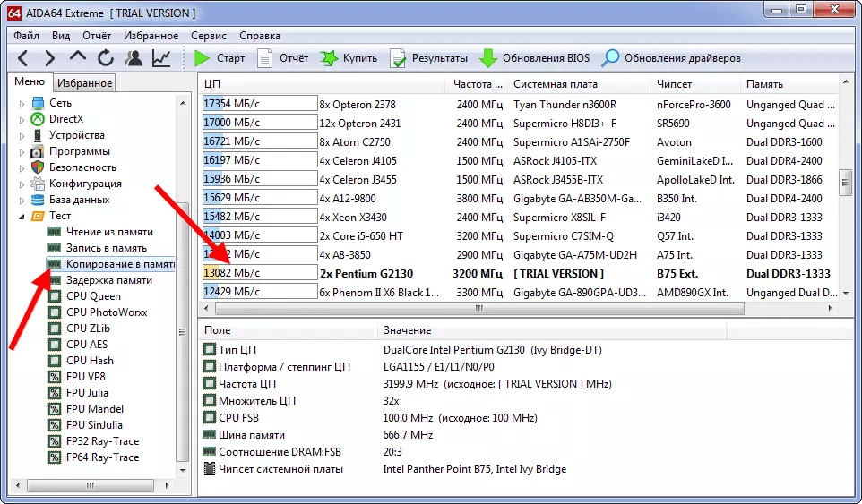Open the Справка menu
Image resolution: width=862 pixels, height=504 pixels.
click(260, 36)
